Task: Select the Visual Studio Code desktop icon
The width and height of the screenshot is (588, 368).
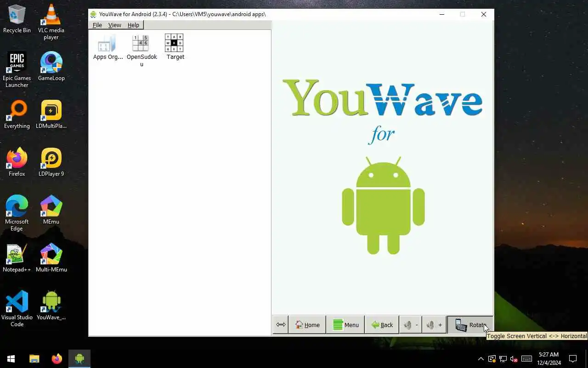Action: click(x=17, y=309)
